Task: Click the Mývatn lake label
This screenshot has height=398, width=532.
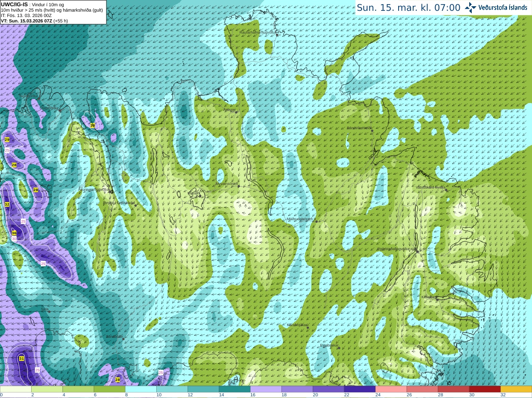Action: [x=194, y=193]
